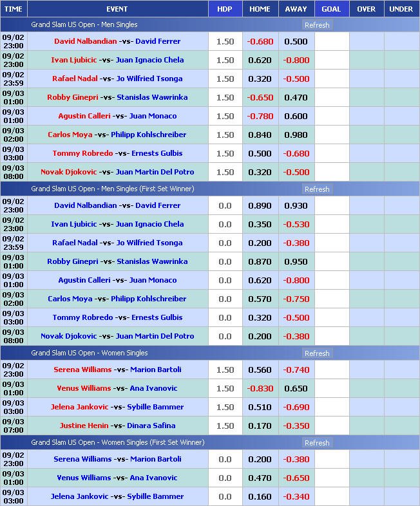420x506 pixels.
Task: Choose away odds 0.650 for Ana Ivanovic
Action: [296, 388]
